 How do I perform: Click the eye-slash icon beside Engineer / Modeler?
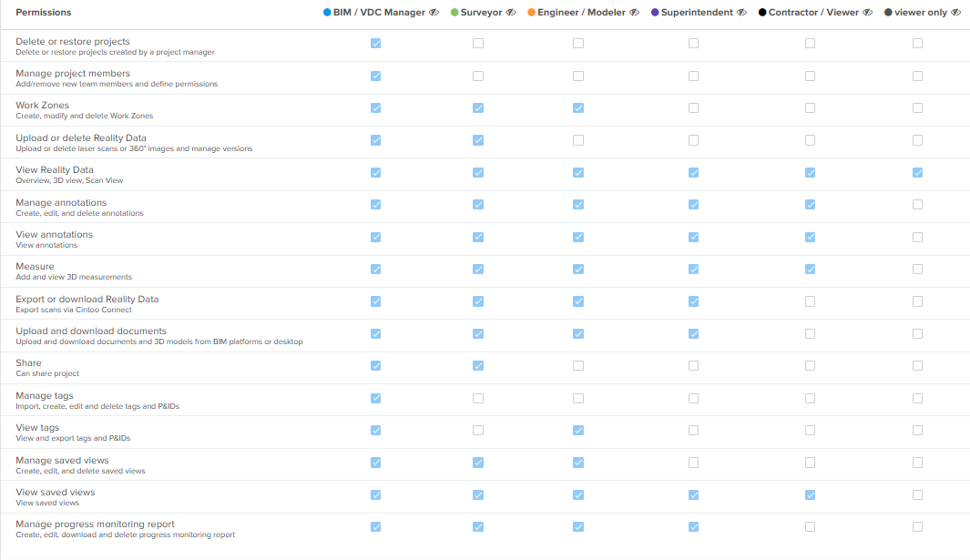point(635,13)
